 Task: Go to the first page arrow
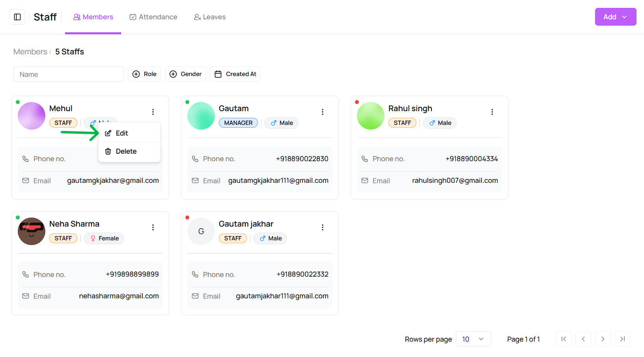[x=564, y=339]
